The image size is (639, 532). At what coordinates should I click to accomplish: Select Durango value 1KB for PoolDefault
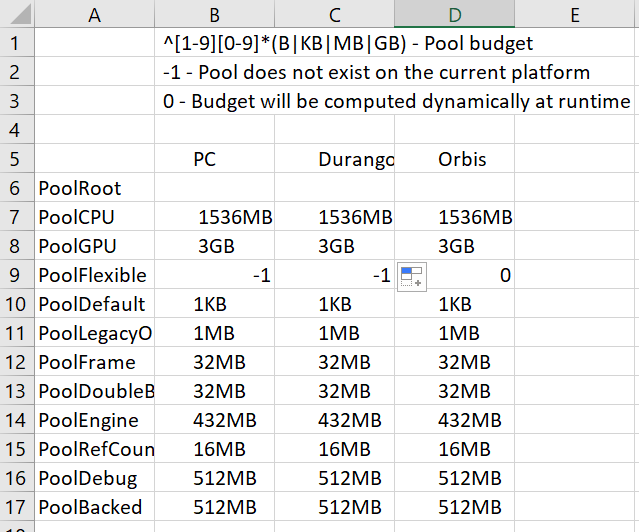[x=335, y=304]
